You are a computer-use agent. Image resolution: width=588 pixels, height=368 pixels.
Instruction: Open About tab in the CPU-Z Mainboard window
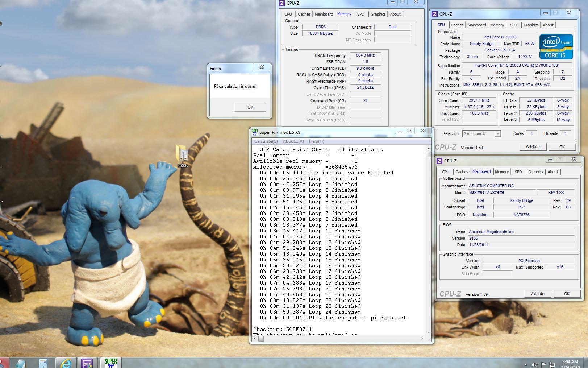coord(552,172)
